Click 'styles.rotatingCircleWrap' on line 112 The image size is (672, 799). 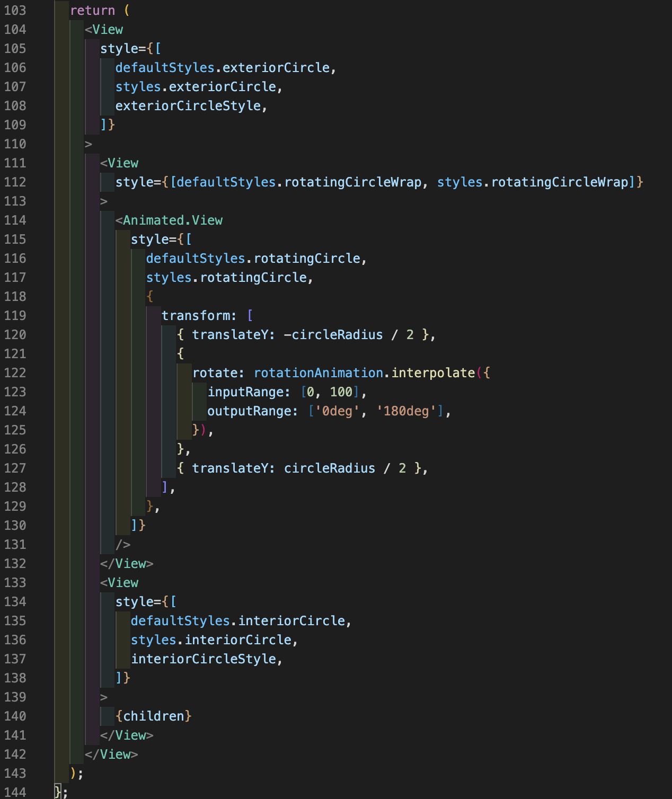click(533, 182)
